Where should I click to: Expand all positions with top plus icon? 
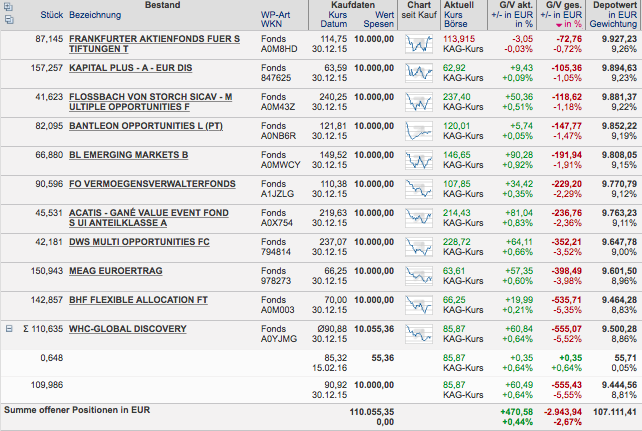pos(8,7)
